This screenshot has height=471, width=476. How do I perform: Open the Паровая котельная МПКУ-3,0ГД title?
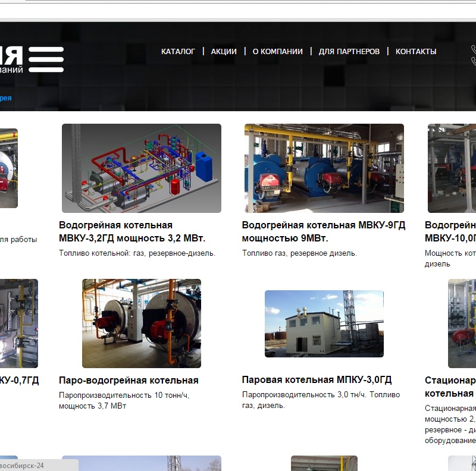(317, 380)
